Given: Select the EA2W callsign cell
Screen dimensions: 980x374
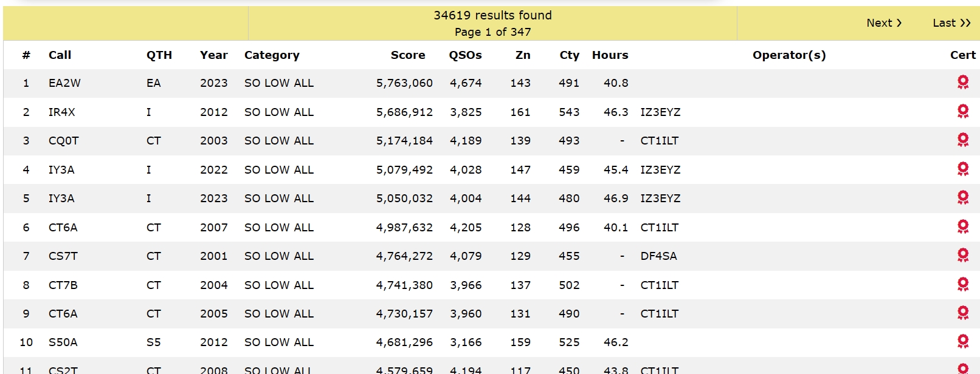Looking at the screenshot, I should point(64,83).
